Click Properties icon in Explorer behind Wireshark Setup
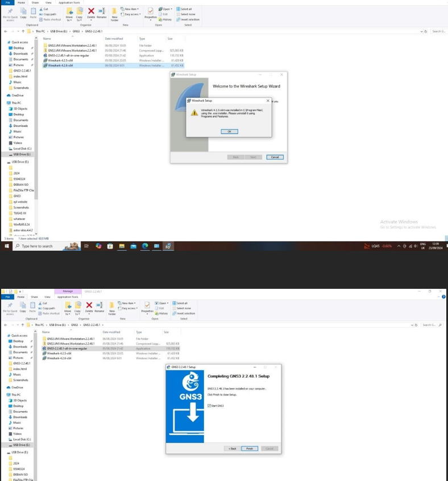Viewport: 448px width, 481px height. [x=151, y=13]
